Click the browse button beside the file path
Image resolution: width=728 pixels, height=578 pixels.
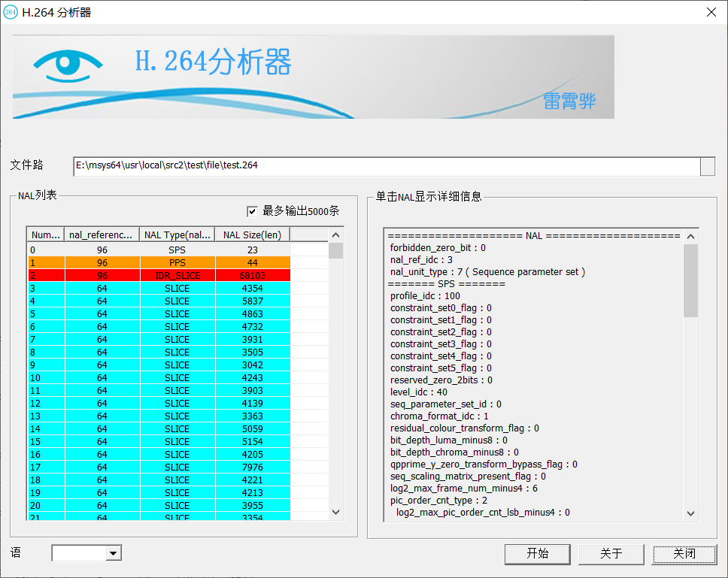point(708,167)
